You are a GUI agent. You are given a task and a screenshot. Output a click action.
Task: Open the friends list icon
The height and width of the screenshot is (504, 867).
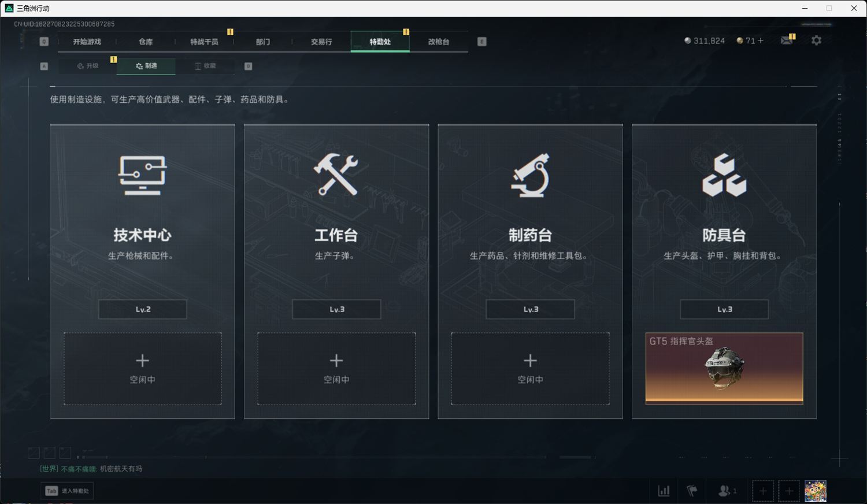727,491
